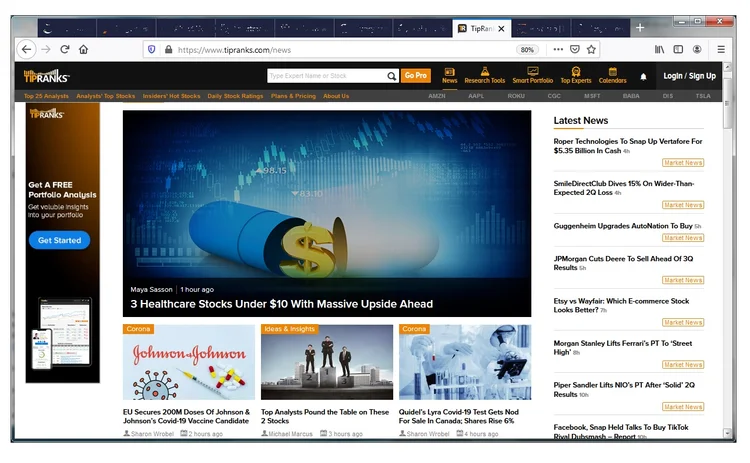Open the tracking protection shield icon

[x=152, y=49]
